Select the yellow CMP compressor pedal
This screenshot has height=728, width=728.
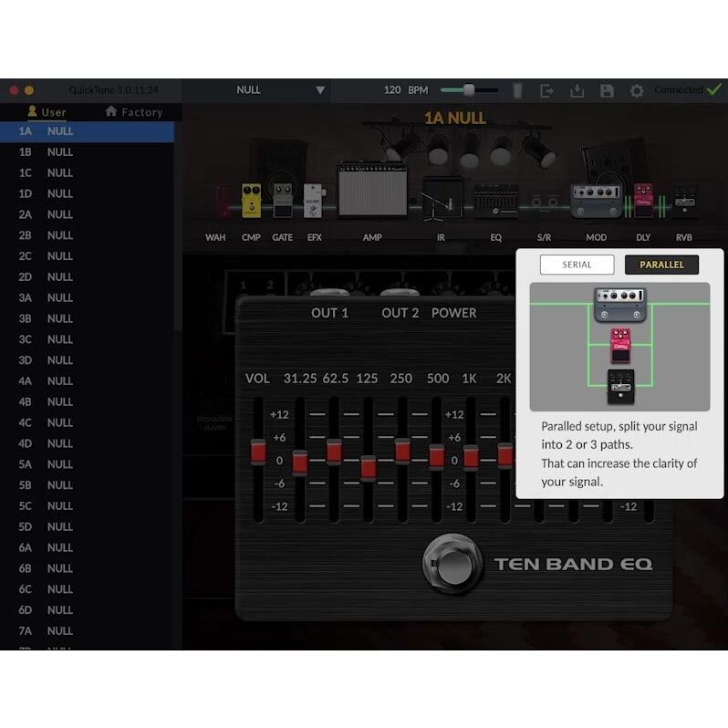251,201
